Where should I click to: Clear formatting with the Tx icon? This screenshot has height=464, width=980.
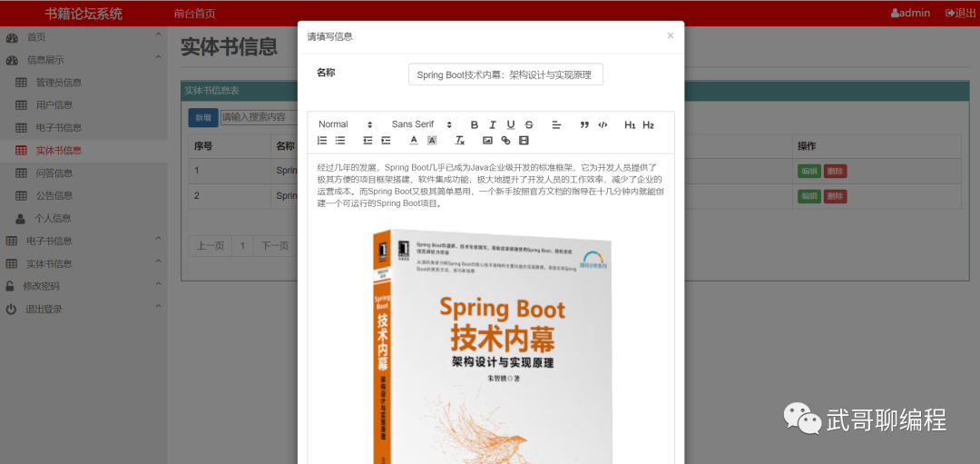tap(459, 140)
